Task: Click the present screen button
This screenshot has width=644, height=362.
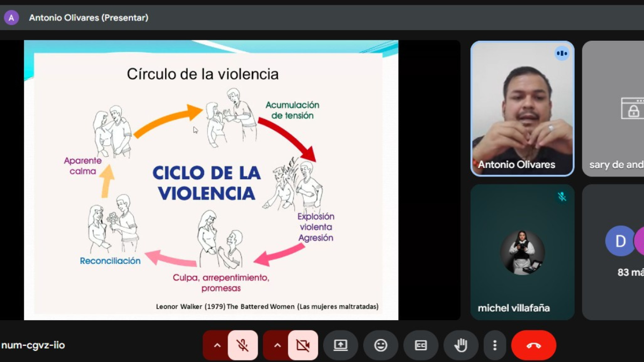Action: [x=340, y=345]
